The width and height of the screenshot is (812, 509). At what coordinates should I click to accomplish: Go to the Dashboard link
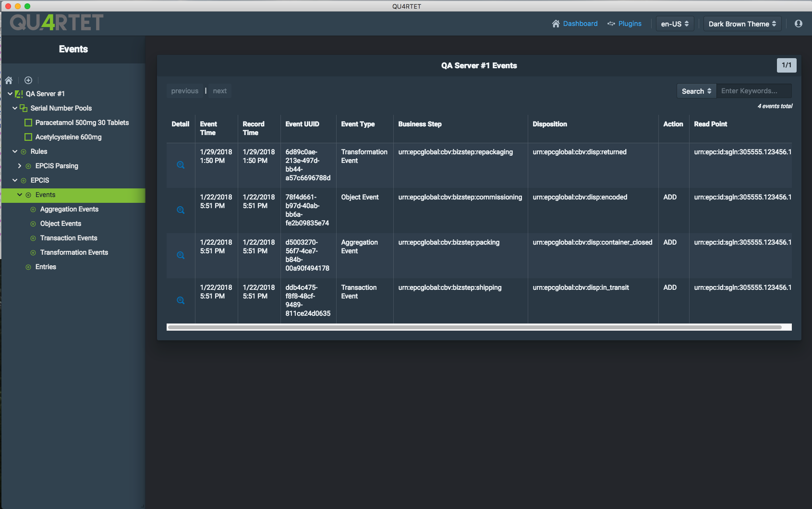coord(580,24)
